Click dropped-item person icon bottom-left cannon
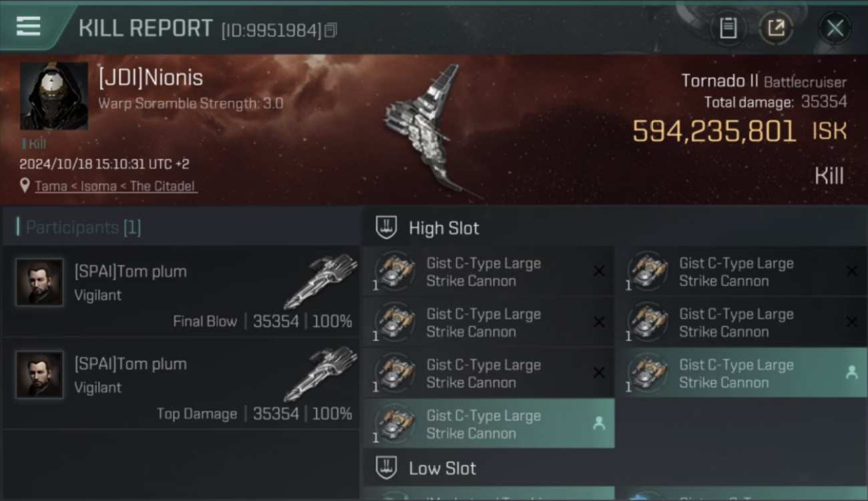This screenshot has width=868, height=501. tap(599, 424)
